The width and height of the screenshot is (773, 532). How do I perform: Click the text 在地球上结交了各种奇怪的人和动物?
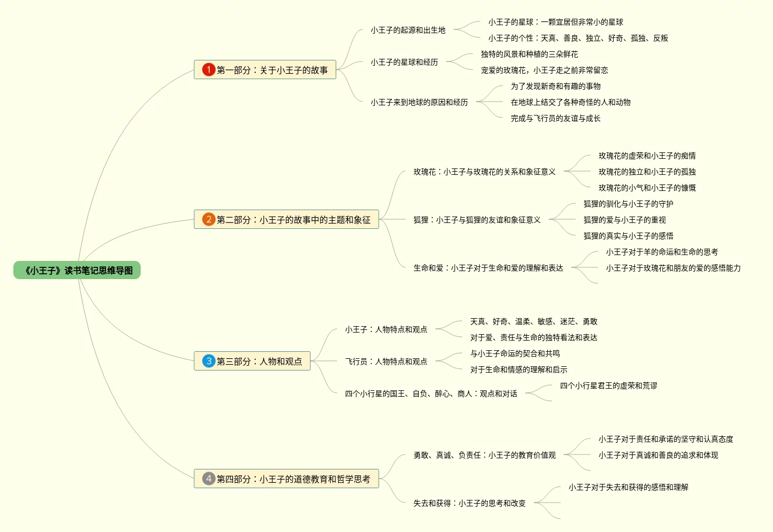[571, 102]
